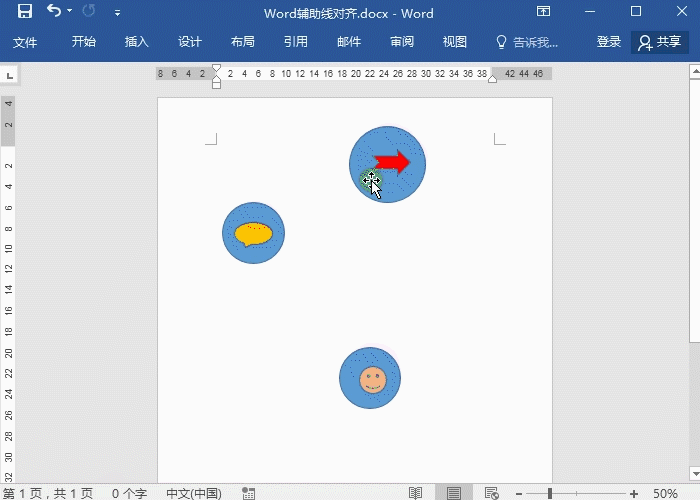Switch to the 插入 tab
This screenshot has height=500, width=700.
137,42
